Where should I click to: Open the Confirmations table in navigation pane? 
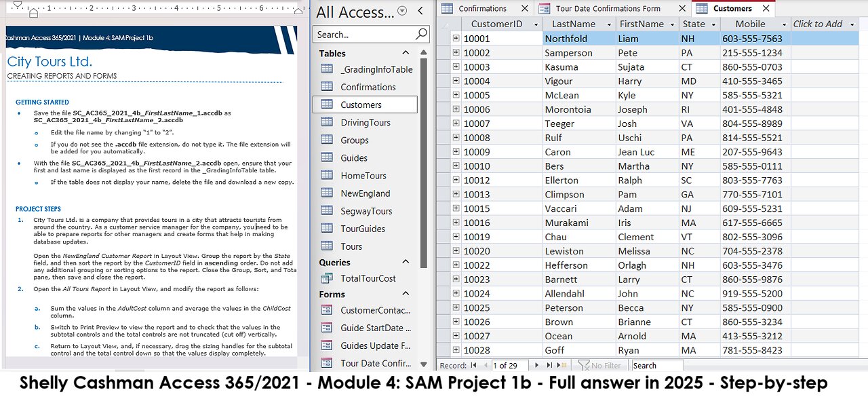tap(365, 87)
